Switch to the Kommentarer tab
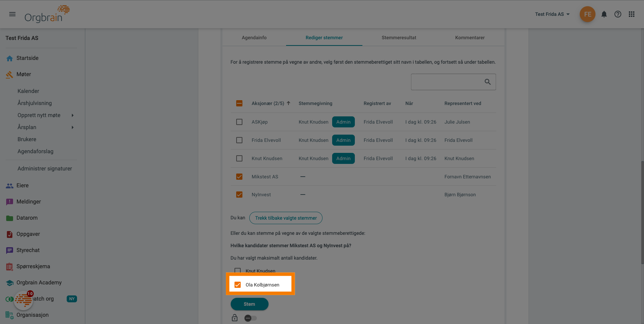 click(x=470, y=38)
